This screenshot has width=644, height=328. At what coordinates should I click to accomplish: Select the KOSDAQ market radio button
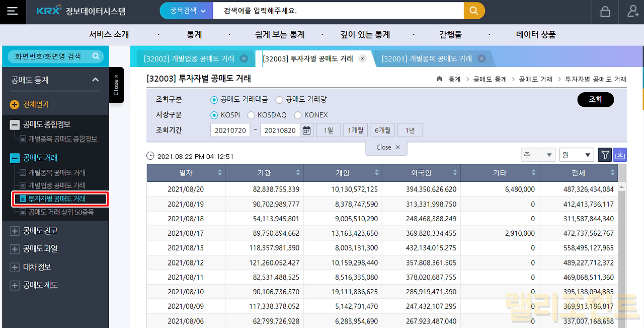coord(251,115)
